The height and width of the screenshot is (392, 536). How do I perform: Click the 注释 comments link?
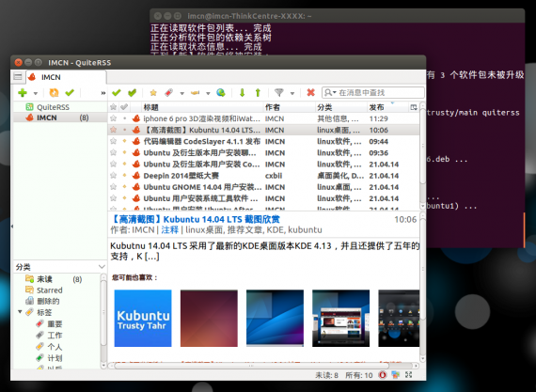(170, 229)
